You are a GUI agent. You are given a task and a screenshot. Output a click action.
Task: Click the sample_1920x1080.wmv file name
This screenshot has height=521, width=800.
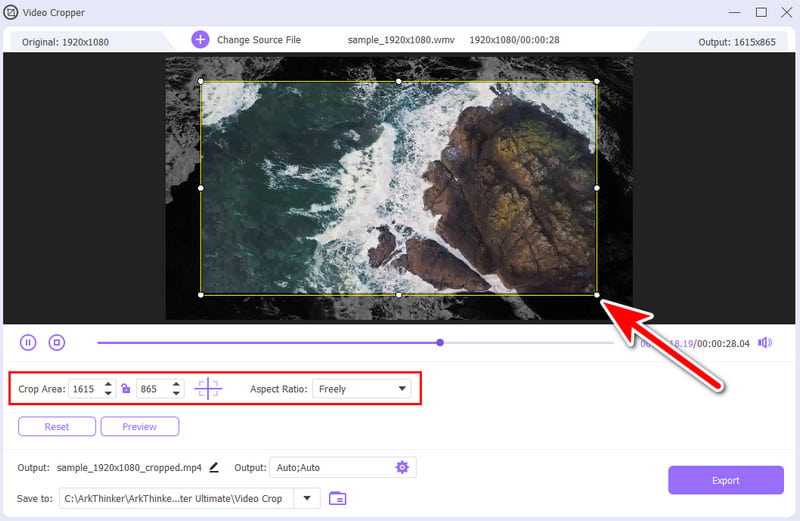click(x=401, y=40)
